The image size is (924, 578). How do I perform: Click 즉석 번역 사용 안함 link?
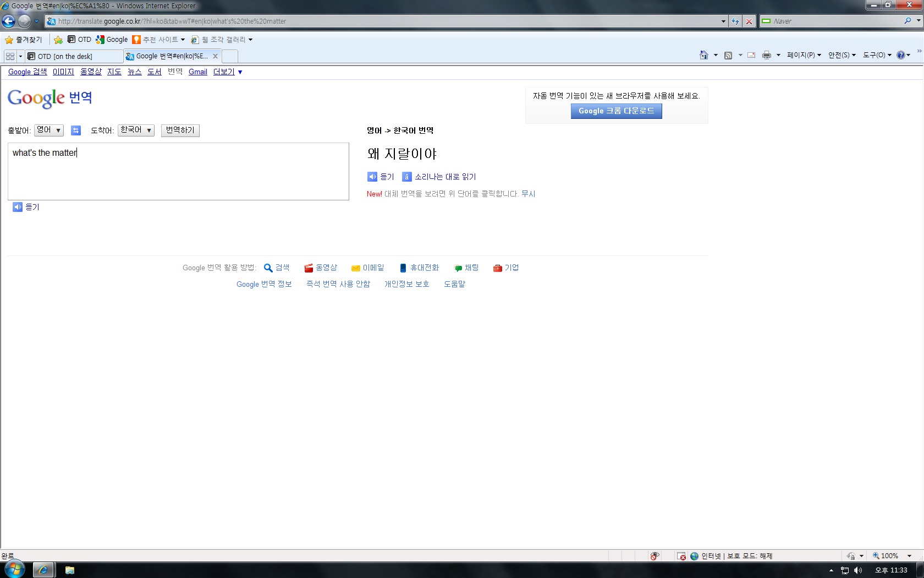pyautogui.click(x=338, y=284)
